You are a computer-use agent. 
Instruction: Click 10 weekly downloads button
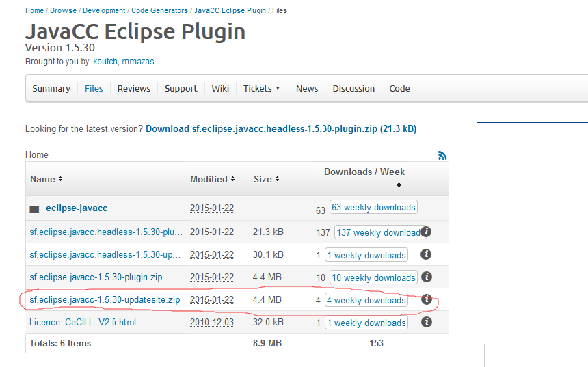click(373, 277)
